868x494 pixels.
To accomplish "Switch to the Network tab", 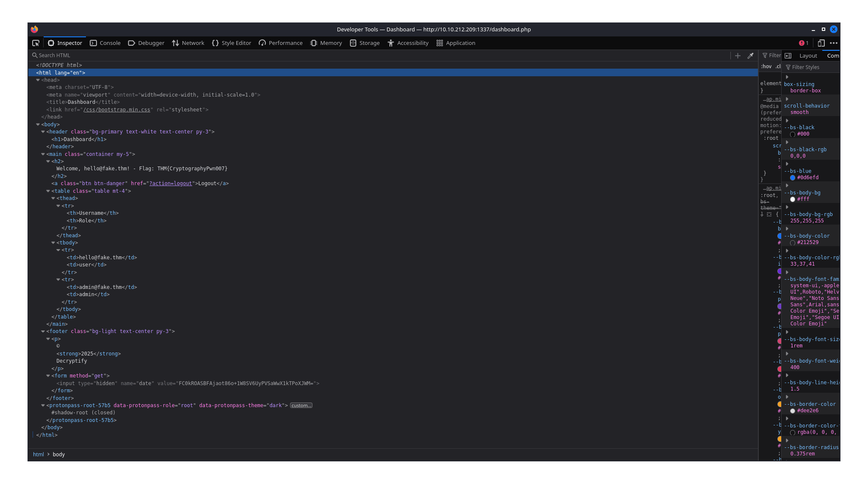I will (188, 43).
